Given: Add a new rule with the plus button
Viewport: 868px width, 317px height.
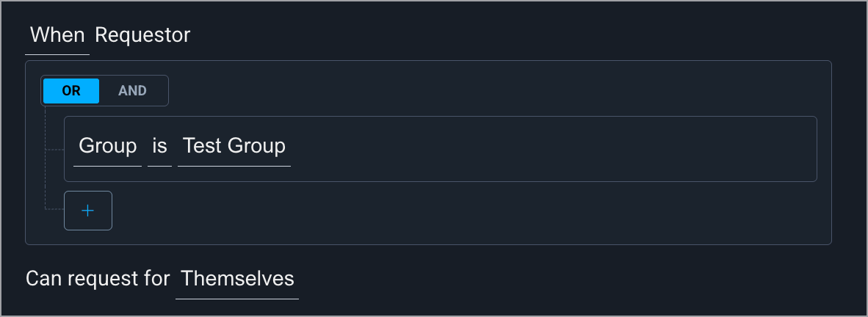Looking at the screenshot, I should 88,211.
